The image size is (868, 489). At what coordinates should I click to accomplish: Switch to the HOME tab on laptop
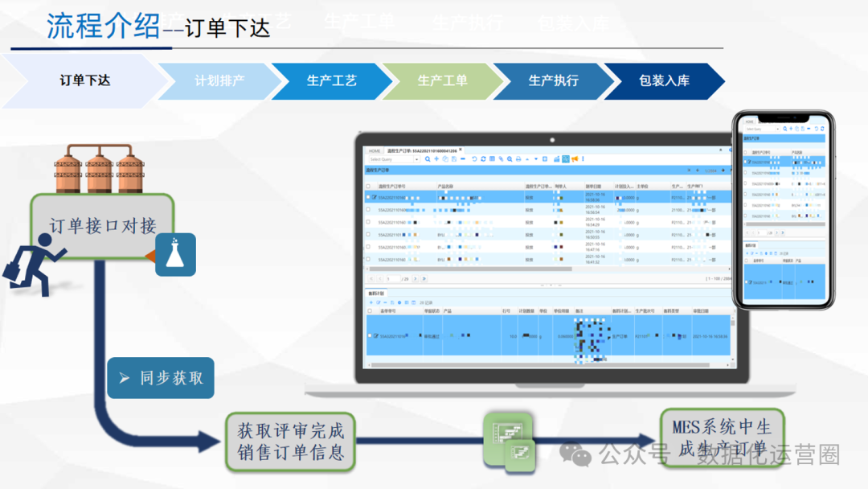coord(375,150)
